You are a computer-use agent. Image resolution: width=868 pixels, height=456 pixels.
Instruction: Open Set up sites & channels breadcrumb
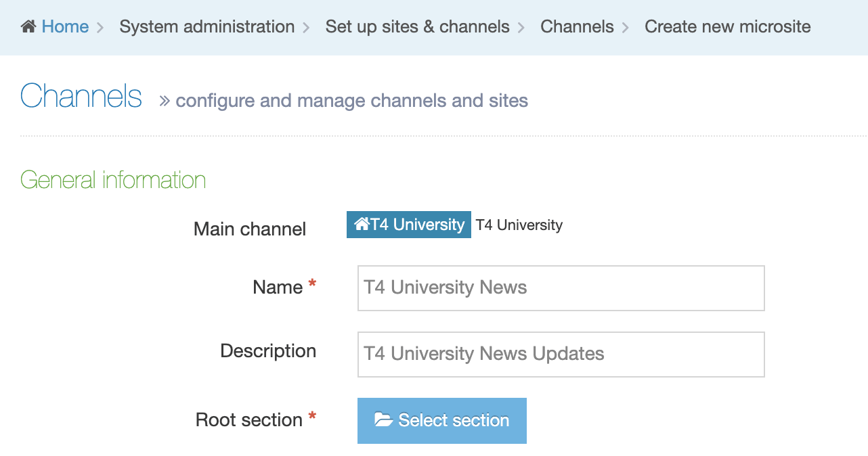pyautogui.click(x=417, y=27)
